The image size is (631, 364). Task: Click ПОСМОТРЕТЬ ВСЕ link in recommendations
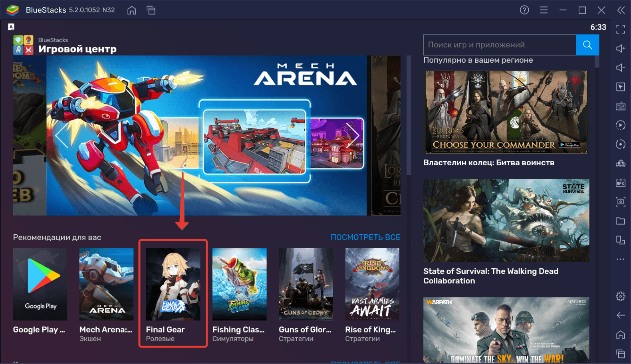tap(365, 237)
